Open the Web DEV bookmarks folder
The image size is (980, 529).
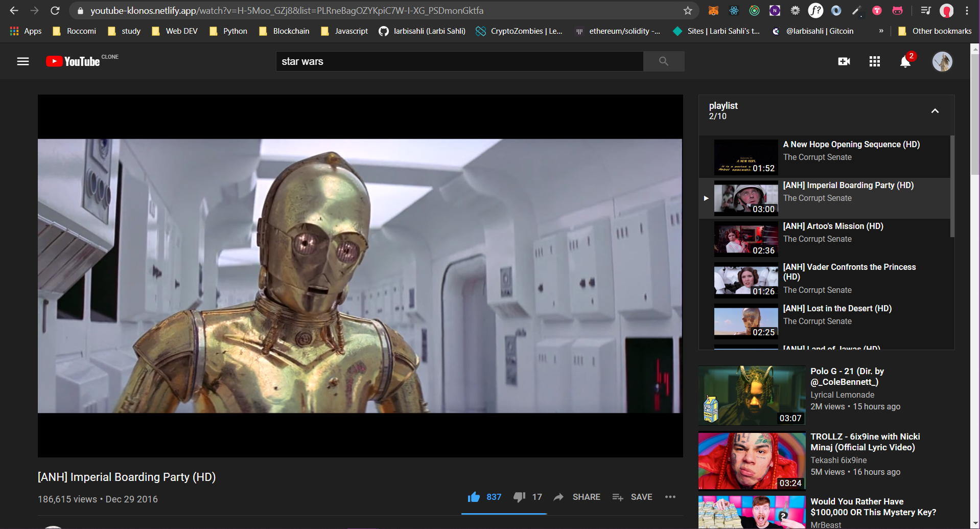pyautogui.click(x=175, y=31)
